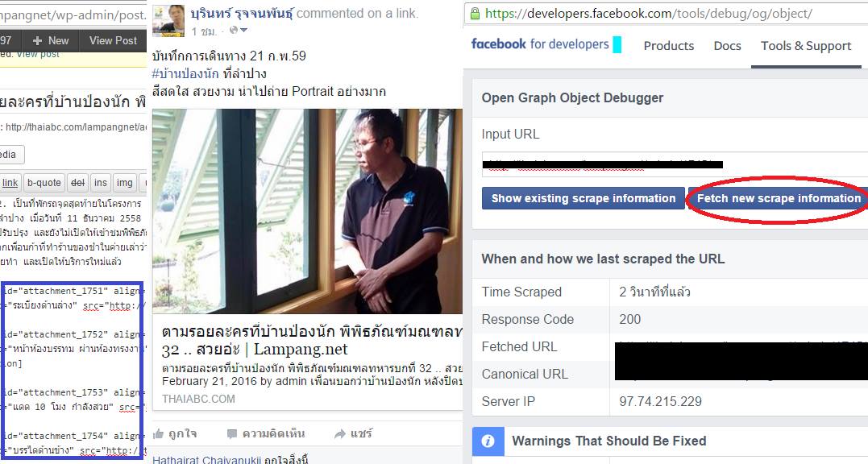This screenshot has width=868, height=464.
Task: Click the globe privacy icon under the name
Action: point(234,31)
